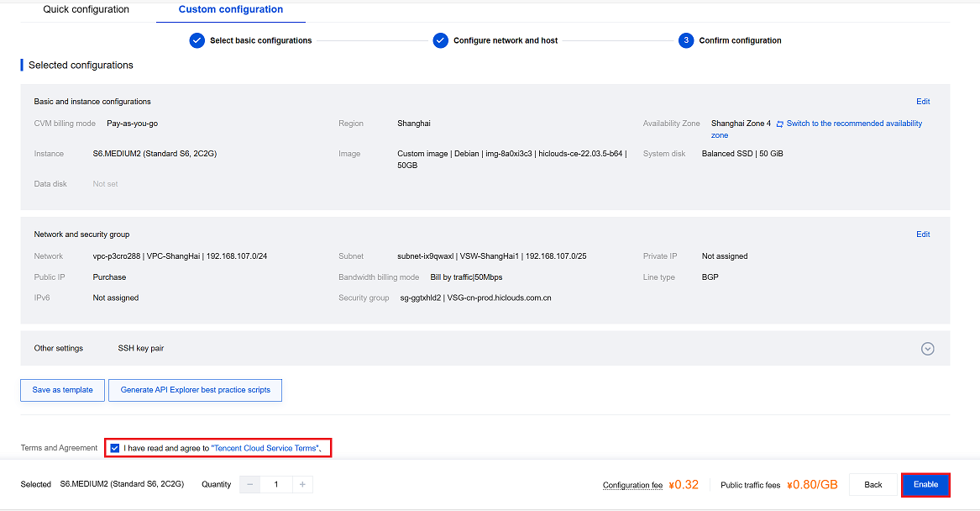This screenshot has width=980, height=511.
Task: Click the Basic and instance configurations heading
Action: 92,102
